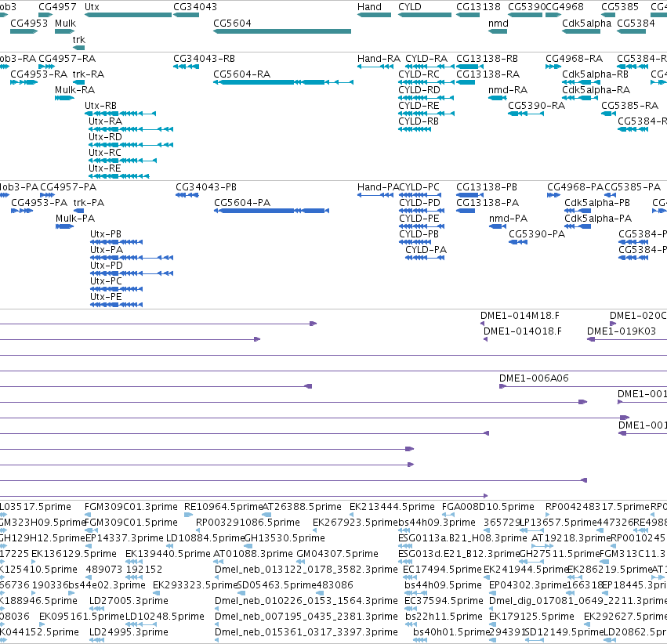Select the nmd-PA protein label
This screenshot has height=644, width=667.
pyautogui.click(x=508, y=219)
